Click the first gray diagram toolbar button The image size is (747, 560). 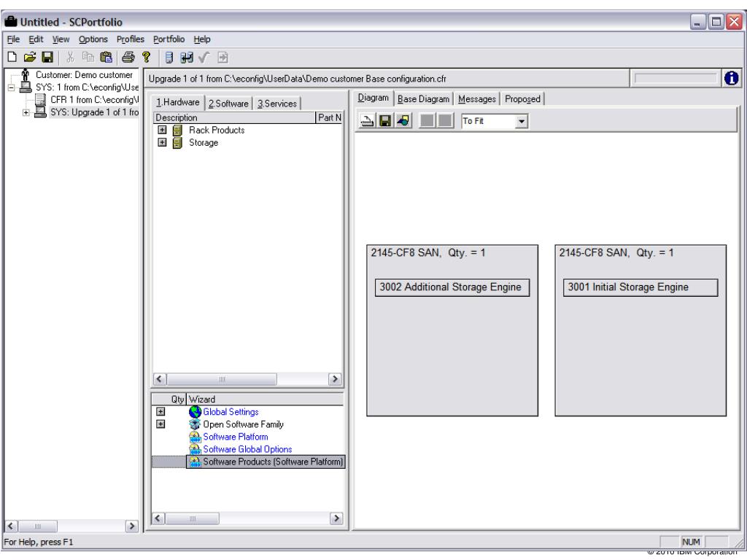427,120
